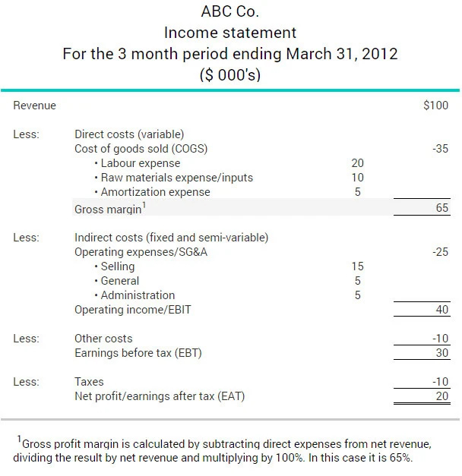Select the Labour expense line item
Viewport: 462px width, 476px height.
(x=141, y=163)
